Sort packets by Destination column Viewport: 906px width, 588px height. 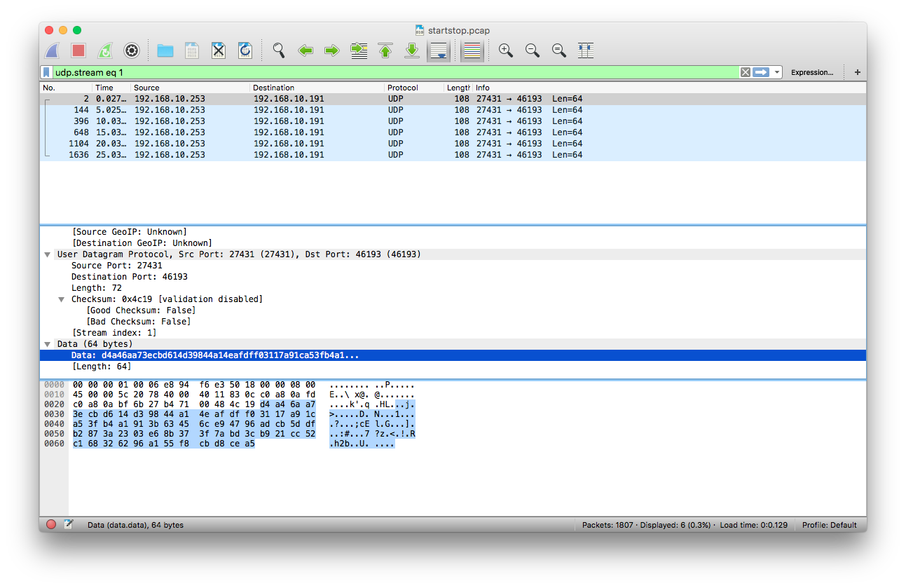(x=317, y=88)
